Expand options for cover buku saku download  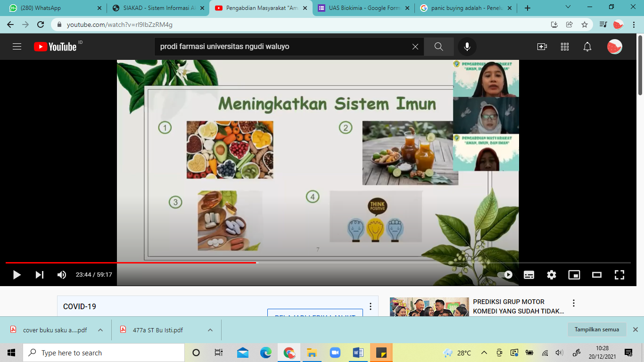(100, 330)
